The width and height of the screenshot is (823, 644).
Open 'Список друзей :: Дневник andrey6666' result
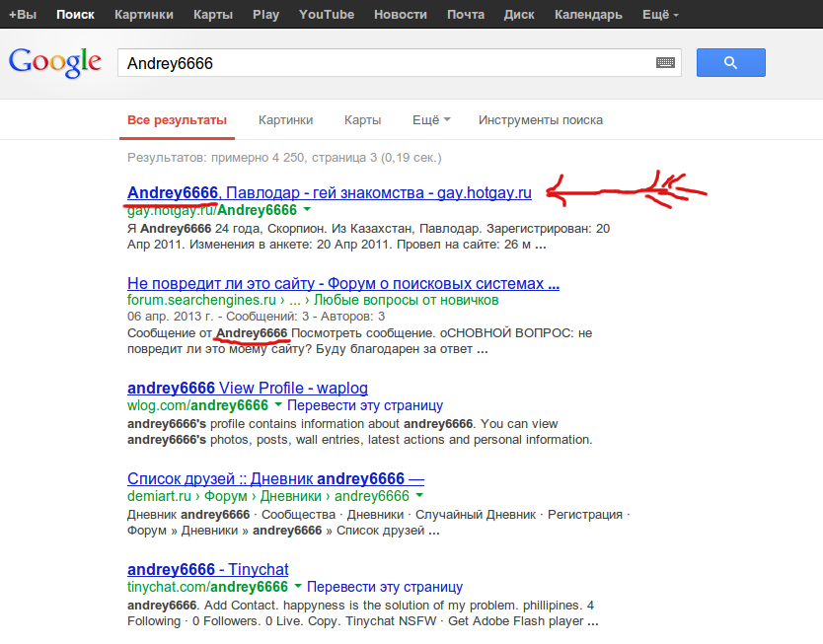pyautogui.click(x=275, y=478)
